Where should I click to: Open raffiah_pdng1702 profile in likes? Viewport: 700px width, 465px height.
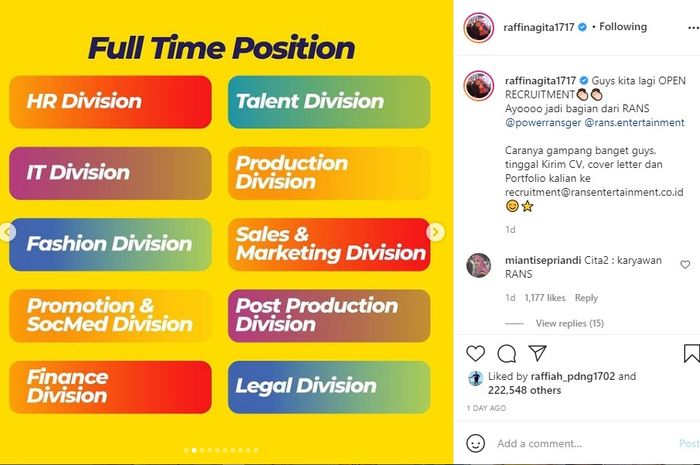[573, 376]
